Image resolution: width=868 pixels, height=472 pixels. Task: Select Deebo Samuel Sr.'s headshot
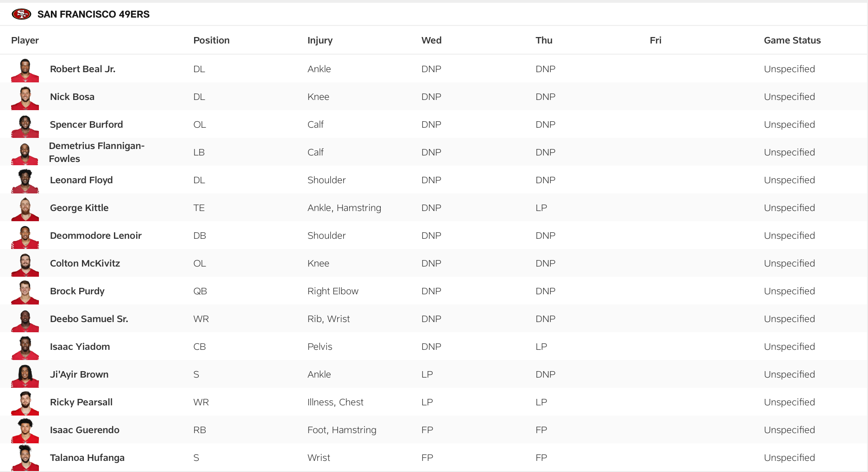pyautogui.click(x=25, y=320)
